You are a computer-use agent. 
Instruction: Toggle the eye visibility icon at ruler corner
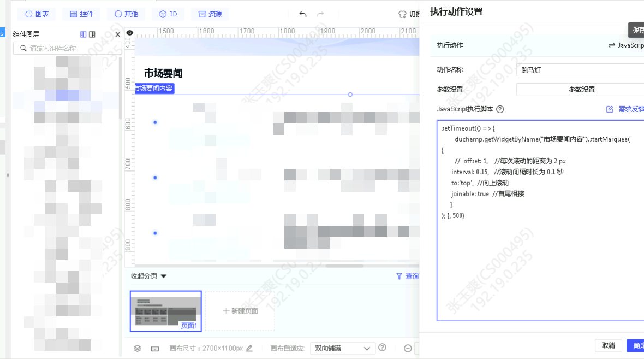tap(129, 33)
